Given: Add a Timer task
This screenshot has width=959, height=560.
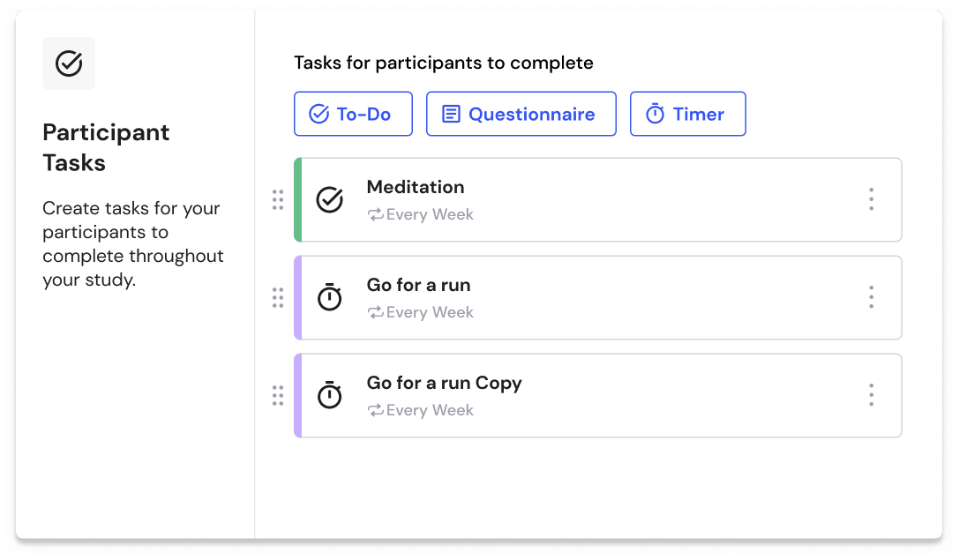Looking at the screenshot, I should 688,113.
